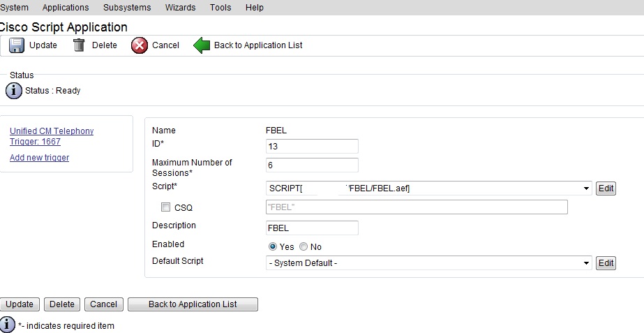Image resolution: width=644 pixels, height=333 pixels.
Task: Enable the CSQ checkbox
Action: pos(165,207)
